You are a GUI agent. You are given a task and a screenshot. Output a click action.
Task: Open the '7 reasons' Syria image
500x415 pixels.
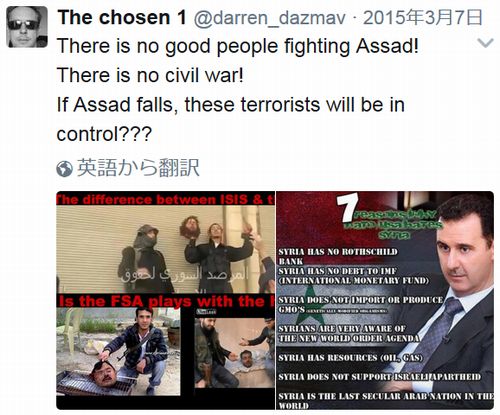tap(385, 300)
